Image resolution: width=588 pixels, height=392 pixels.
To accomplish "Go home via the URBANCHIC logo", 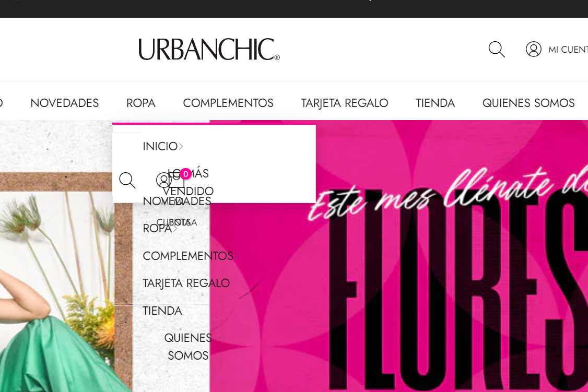I will [209, 49].
